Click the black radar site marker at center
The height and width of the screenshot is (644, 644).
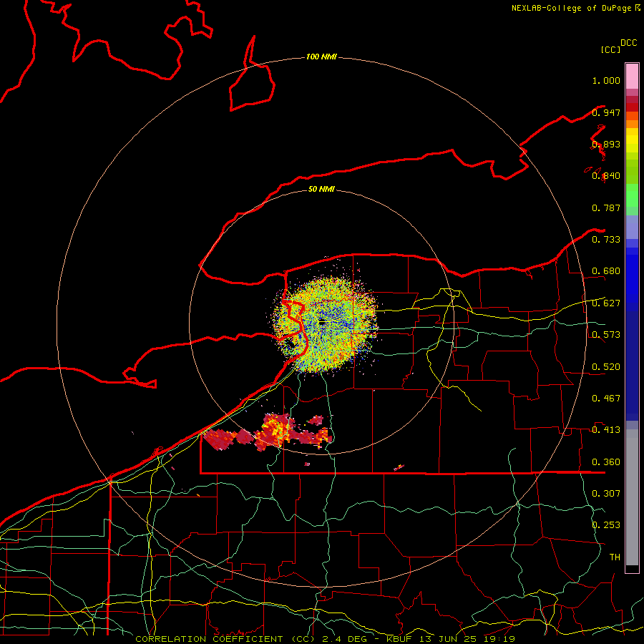(322, 323)
